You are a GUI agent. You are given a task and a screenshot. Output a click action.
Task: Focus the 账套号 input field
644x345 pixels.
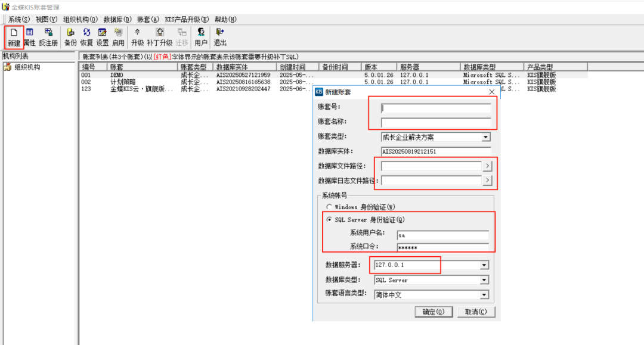(436, 108)
